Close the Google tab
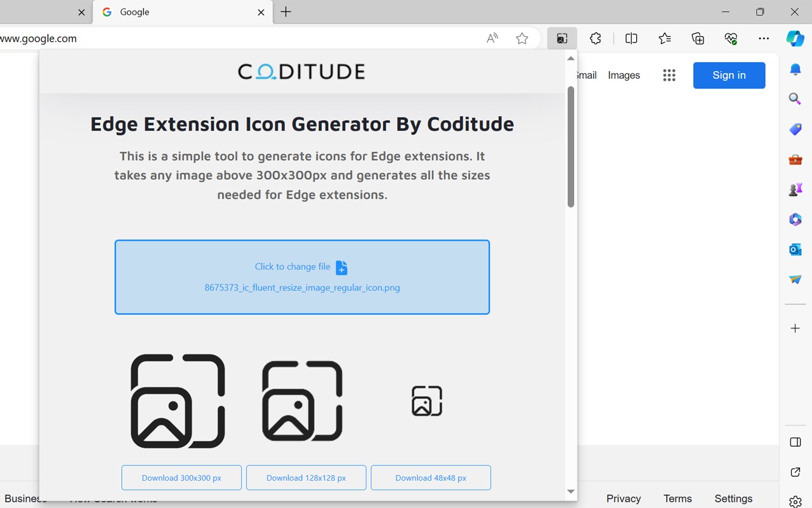Image resolution: width=812 pixels, height=508 pixels. 261,12
